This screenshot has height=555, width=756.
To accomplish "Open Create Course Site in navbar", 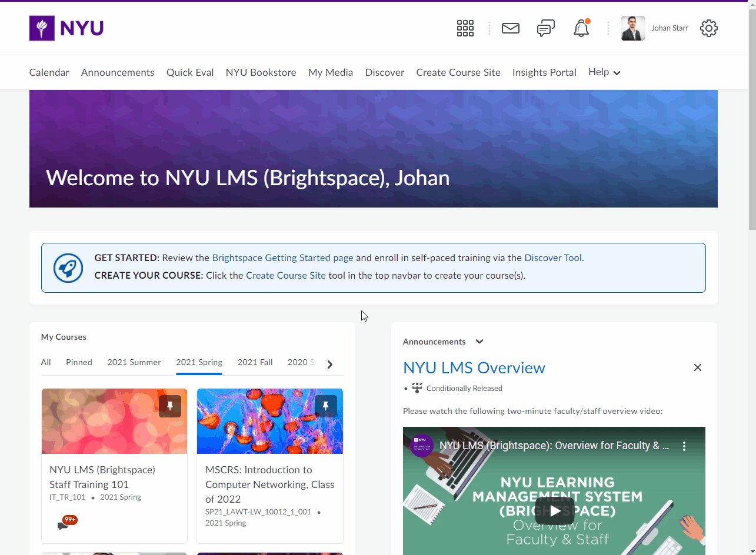I will [458, 72].
